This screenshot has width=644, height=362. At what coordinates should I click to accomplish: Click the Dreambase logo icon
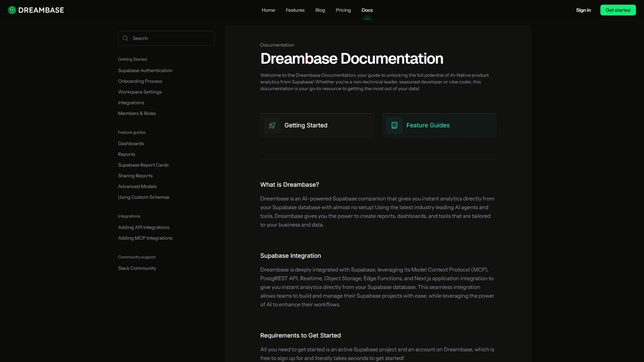(12, 10)
